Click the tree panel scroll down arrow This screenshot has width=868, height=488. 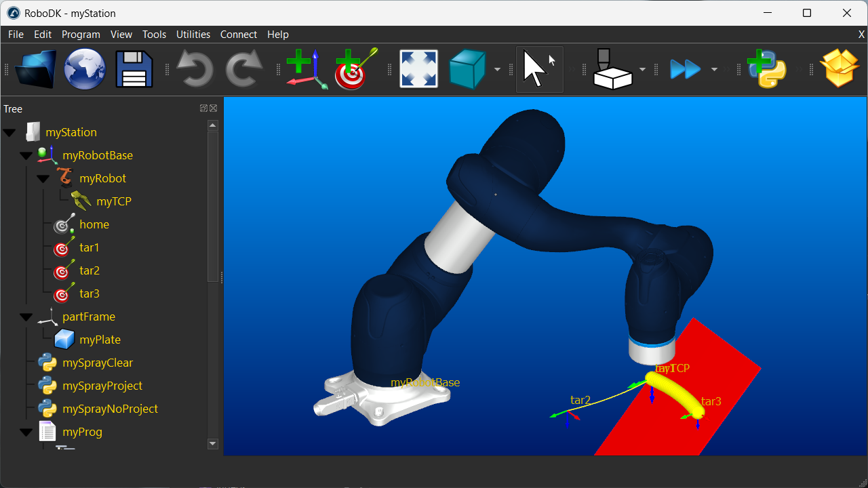pyautogui.click(x=212, y=444)
